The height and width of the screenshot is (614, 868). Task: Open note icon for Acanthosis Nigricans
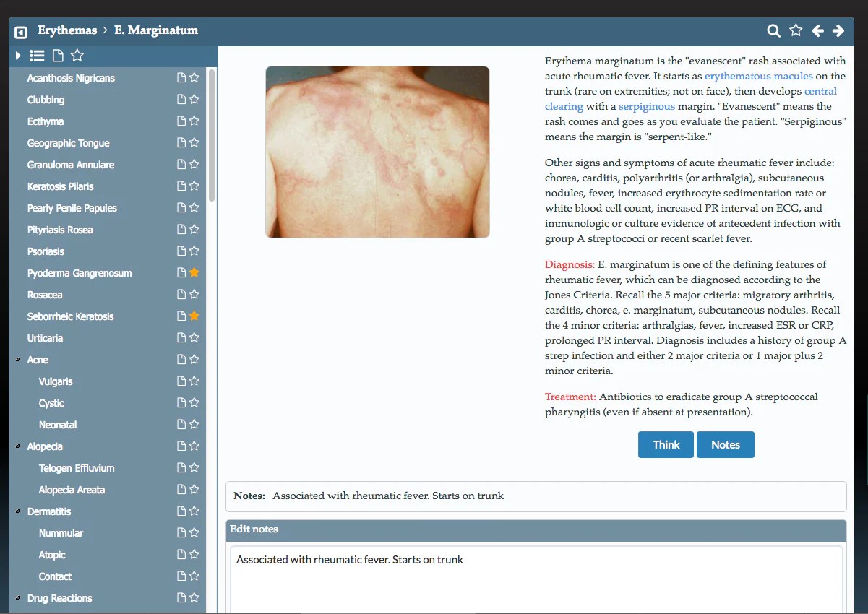point(182,78)
